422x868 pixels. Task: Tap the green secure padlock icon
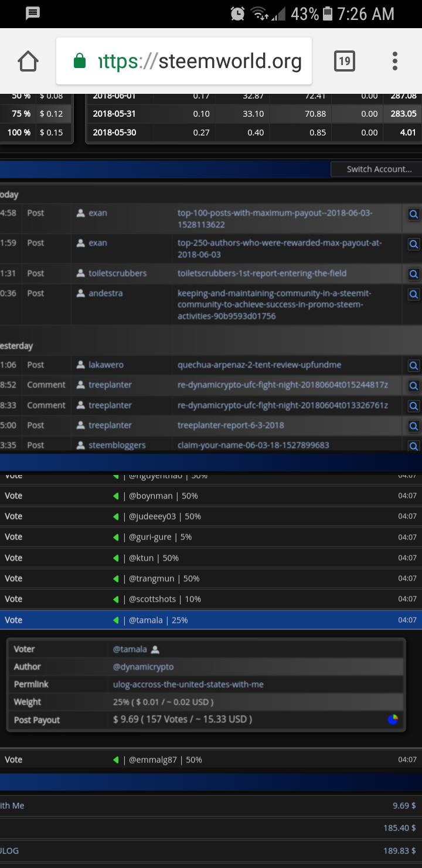click(80, 61)
